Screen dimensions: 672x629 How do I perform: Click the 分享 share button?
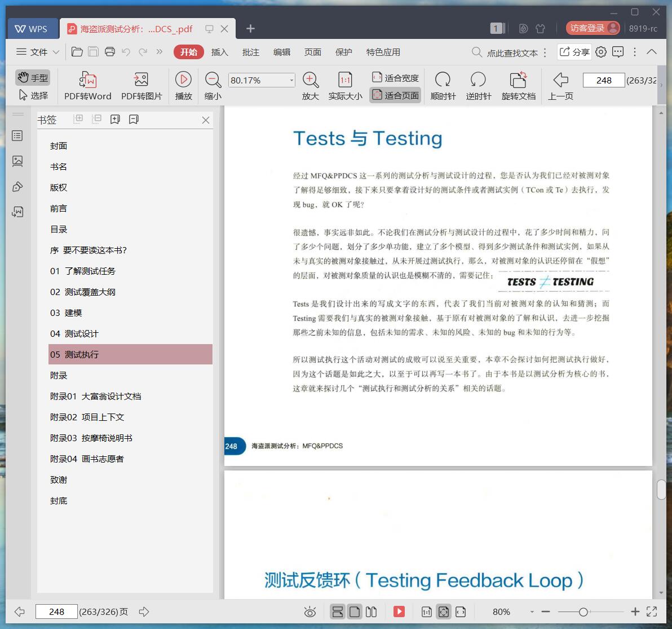[574, 52]
